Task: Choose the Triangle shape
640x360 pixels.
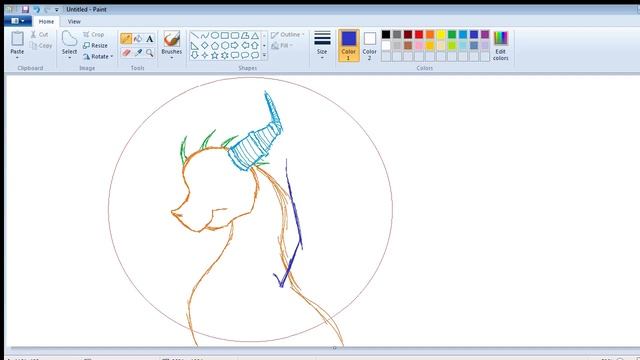Action: point(255,36)
